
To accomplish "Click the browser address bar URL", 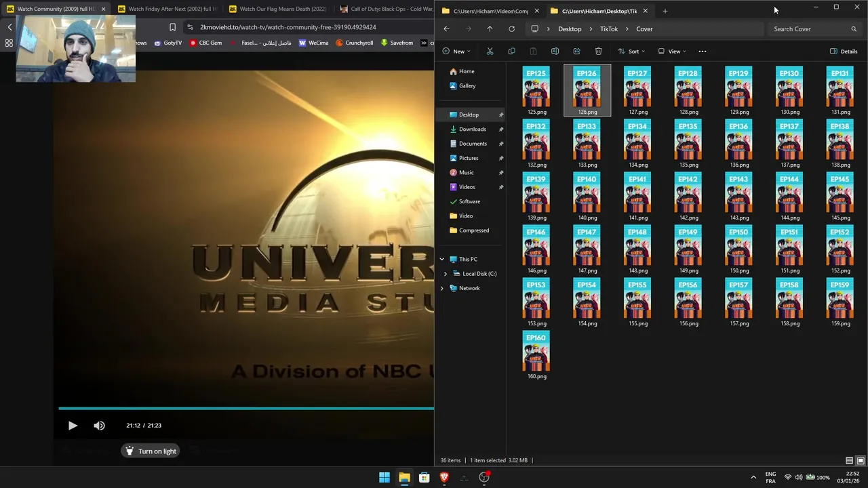I will (x=288, y=27).
